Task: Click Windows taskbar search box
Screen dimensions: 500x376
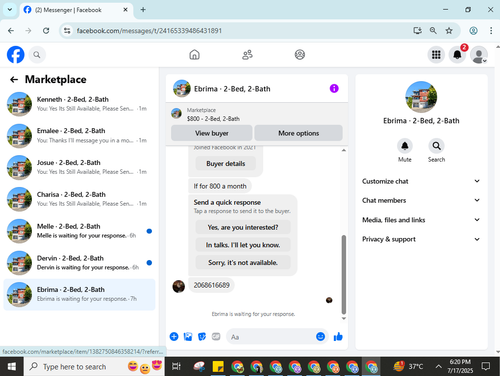Action: click(x=94, y=367)
